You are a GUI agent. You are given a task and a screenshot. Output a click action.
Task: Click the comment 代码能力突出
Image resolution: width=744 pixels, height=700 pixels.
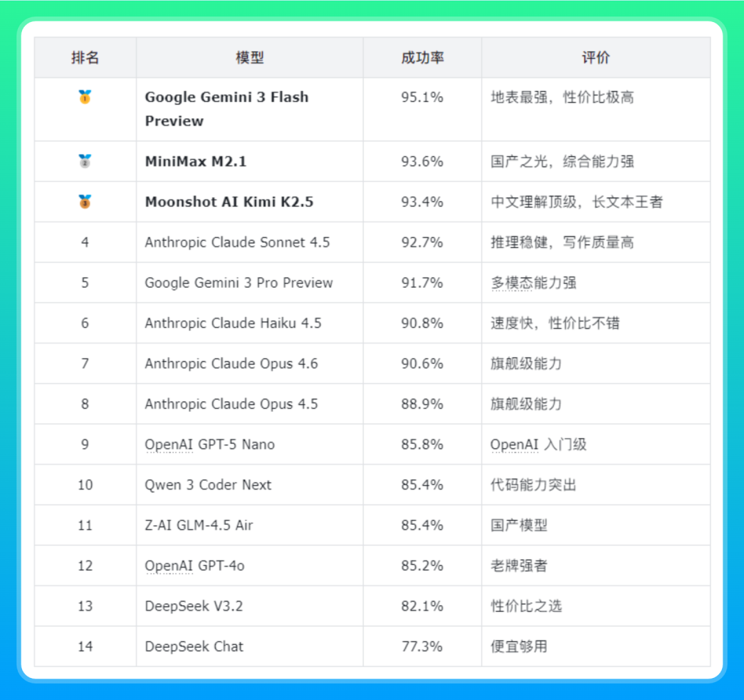click(533, 485)
